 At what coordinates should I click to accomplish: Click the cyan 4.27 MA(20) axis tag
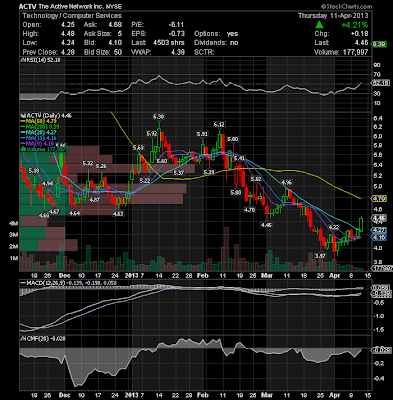pyautogui.click(x=379, y=230)
